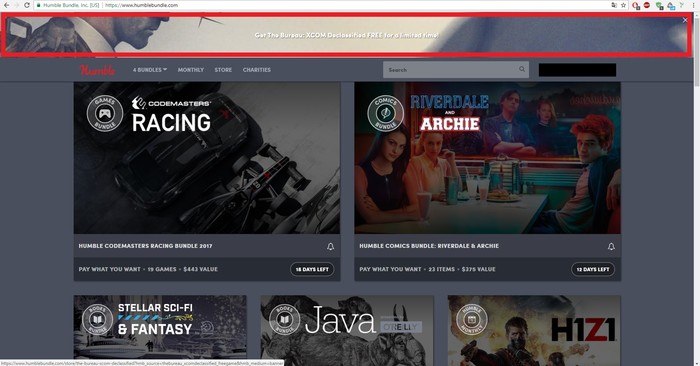
Task: Open Humble Codemasters Racing Bundle 2017 title
Action: [x=146, y=246]
